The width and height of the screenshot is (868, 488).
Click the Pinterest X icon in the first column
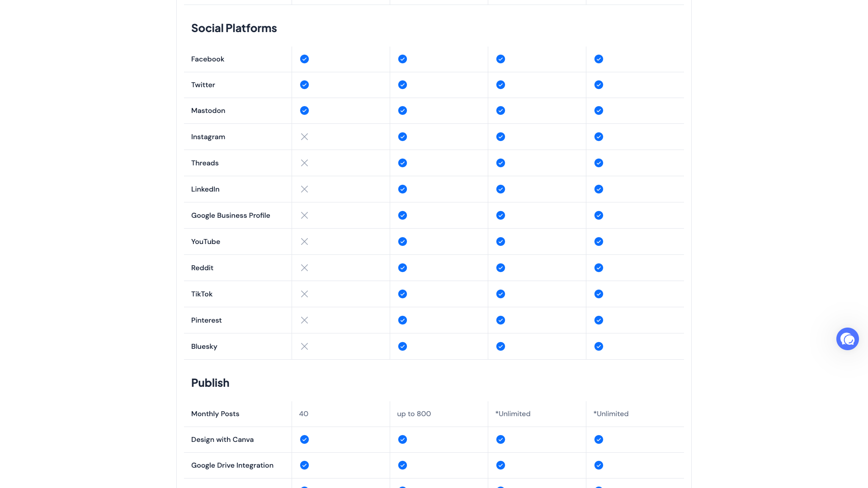[x=304, y=320]
